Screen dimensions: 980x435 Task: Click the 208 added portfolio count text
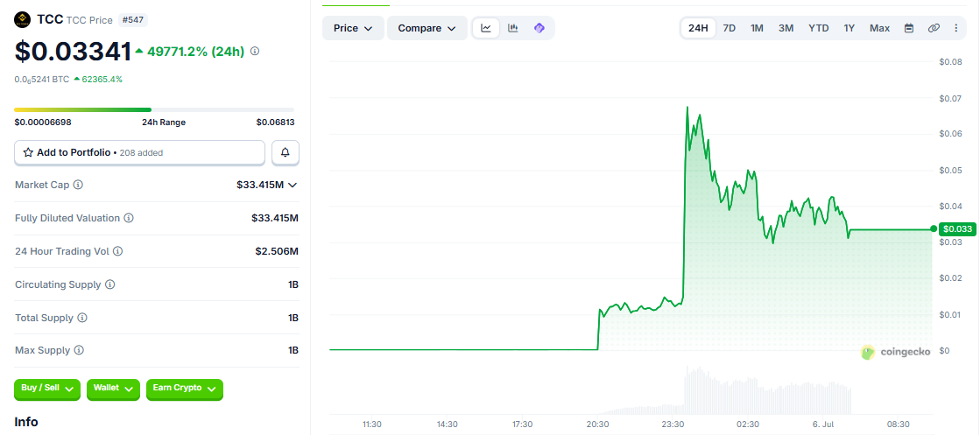[x=142, y=152]
